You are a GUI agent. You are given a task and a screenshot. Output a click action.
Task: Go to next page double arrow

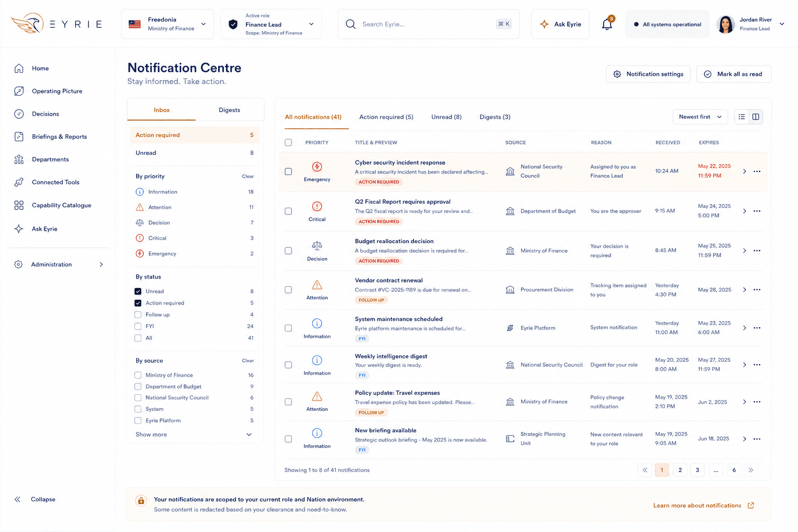pos(751,470)
